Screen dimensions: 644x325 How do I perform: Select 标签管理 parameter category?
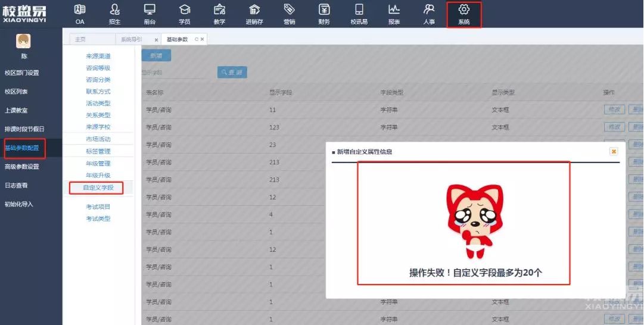pyautogui.click(x=98, y=151)
